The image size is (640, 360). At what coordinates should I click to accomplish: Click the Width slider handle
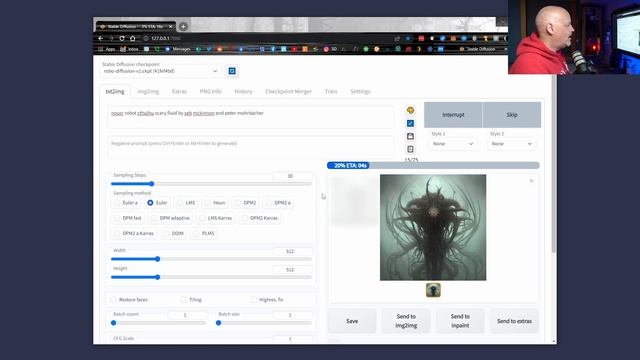(x=158, y=259)
